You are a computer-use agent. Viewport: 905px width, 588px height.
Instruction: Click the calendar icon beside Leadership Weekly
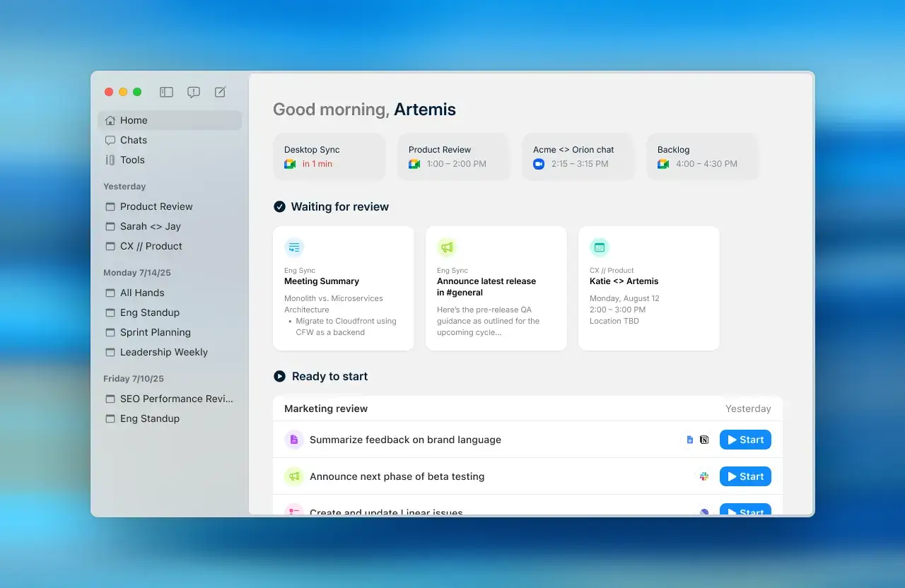click(110, 352)
